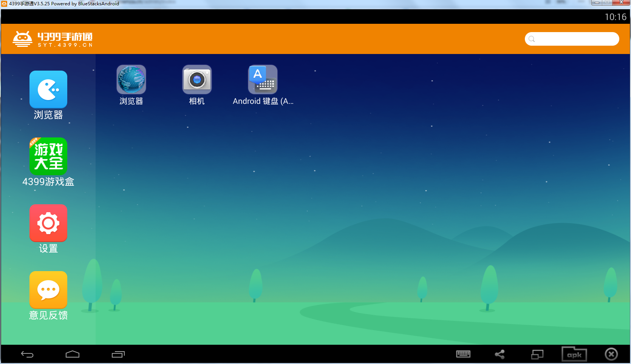Click the circled X exit icon
The height and width of the screenshot is (364, 631).
click(611, 354)
